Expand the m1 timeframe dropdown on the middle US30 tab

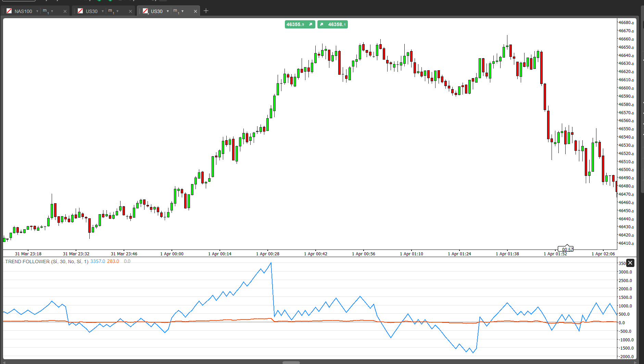(x=117, y=11)
